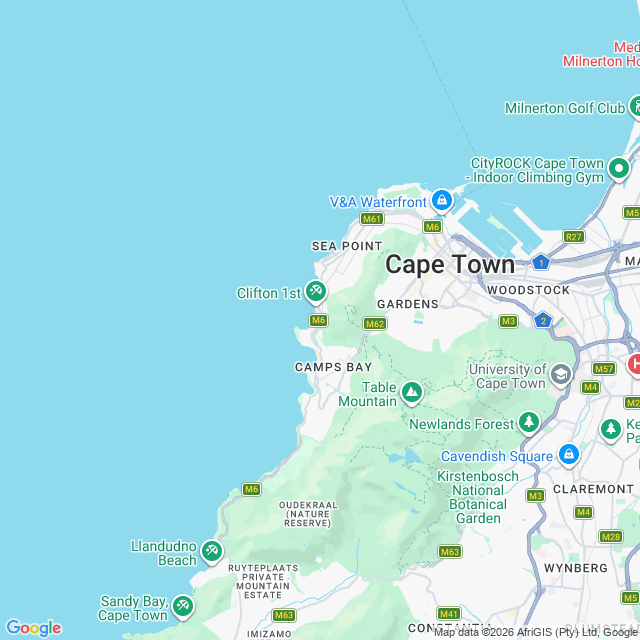Click the Table Mountain text label
Screen dimensions: 640x640
tap(367, 394)
